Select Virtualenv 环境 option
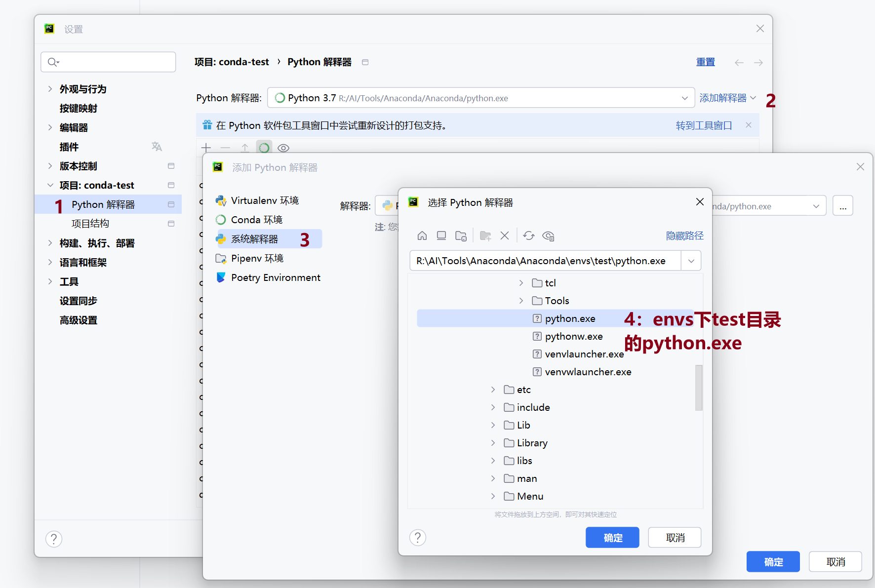 point(264,200)
